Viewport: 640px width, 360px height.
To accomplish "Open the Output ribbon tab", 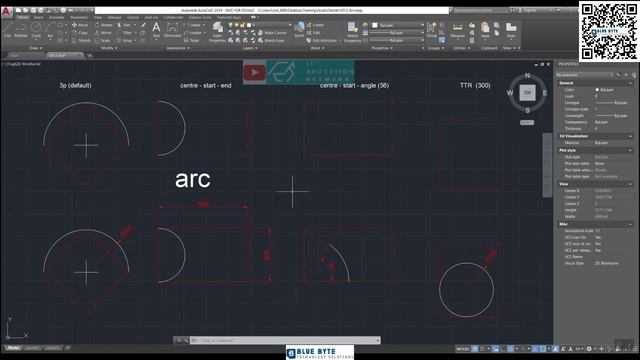I will pos(133,18).
